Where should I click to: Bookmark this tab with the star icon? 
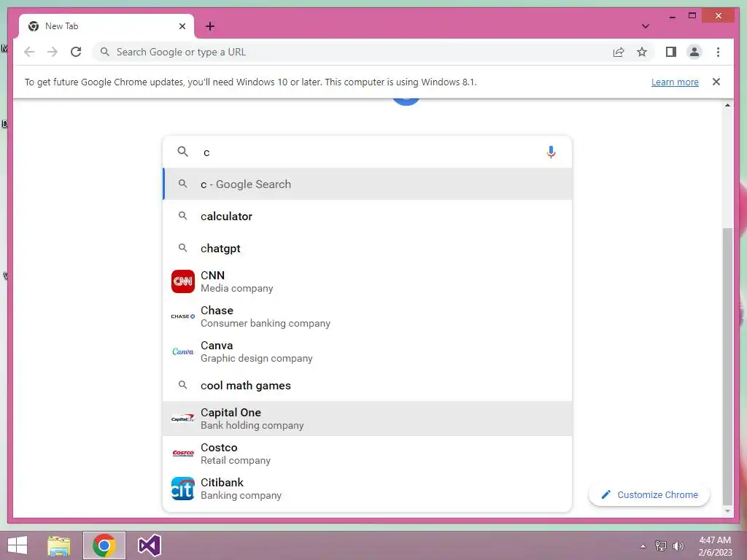coord(642,52)
